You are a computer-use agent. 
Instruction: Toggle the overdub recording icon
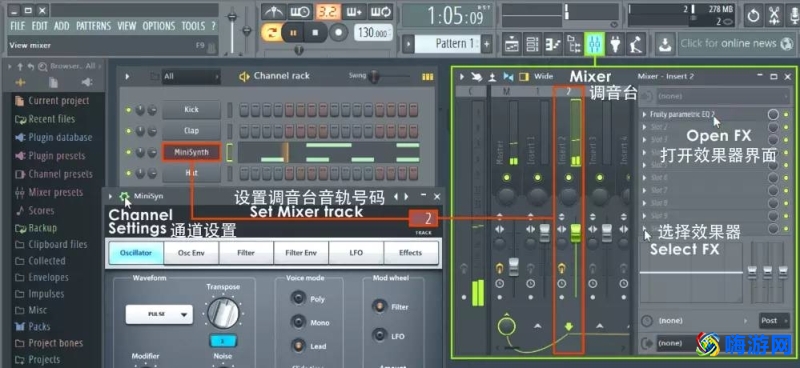(x=355, y=11)
